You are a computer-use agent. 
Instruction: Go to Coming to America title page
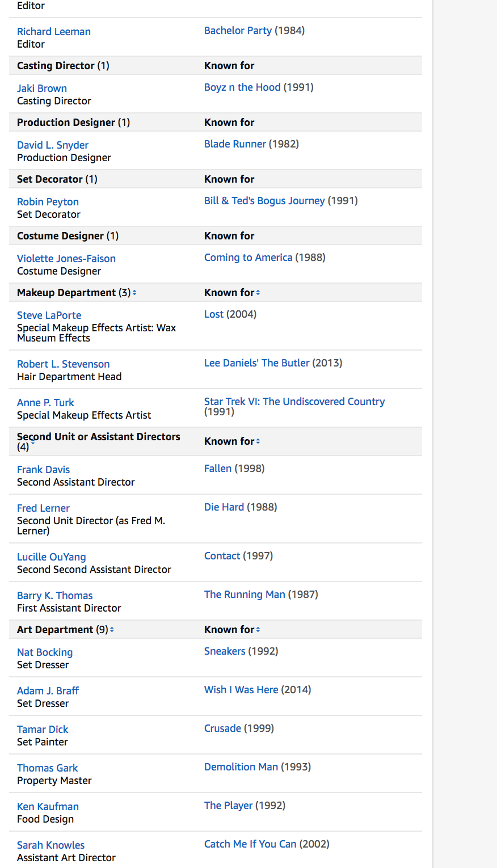(248, 258)
